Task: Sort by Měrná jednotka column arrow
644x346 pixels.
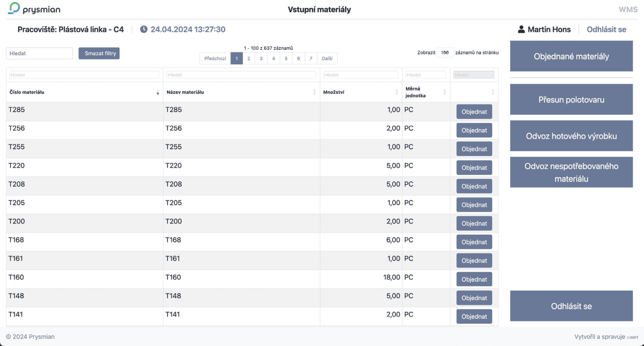Action: (x=445, y=92)
